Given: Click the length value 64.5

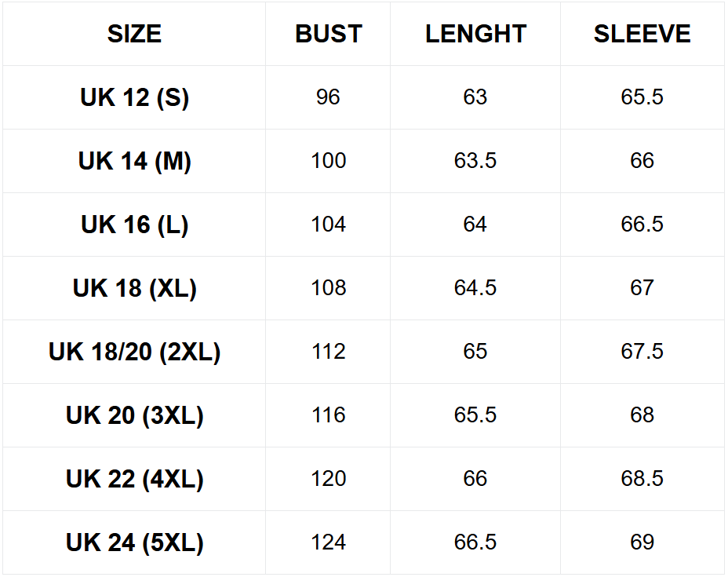Looking at the screenshot, I should click(475, 288).
